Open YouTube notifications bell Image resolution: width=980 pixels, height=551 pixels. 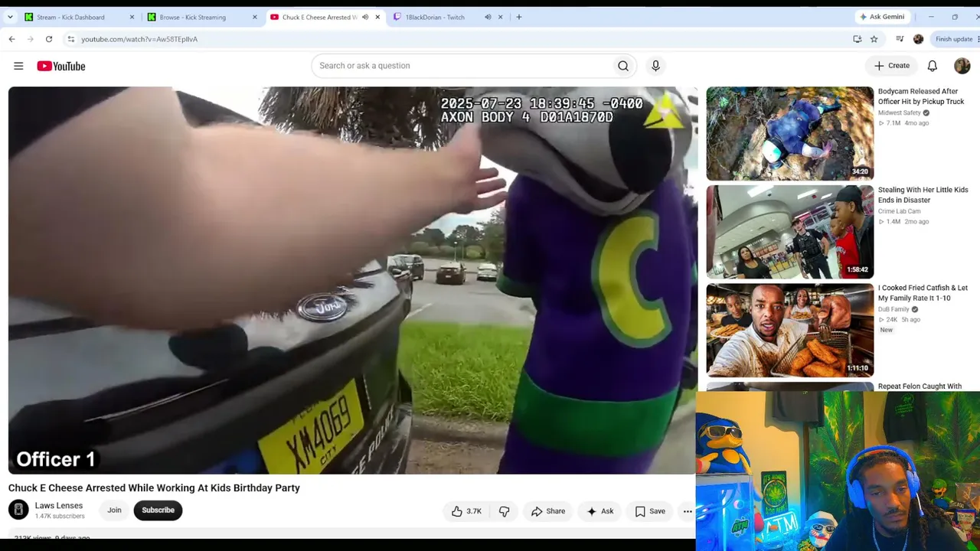933,66
